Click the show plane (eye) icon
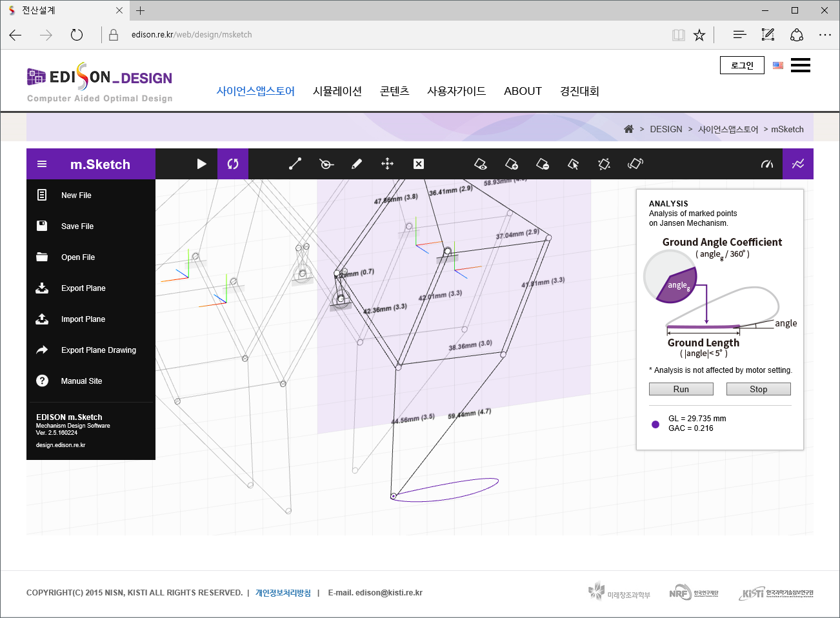 pyautogui.click(x=481, y=164)
